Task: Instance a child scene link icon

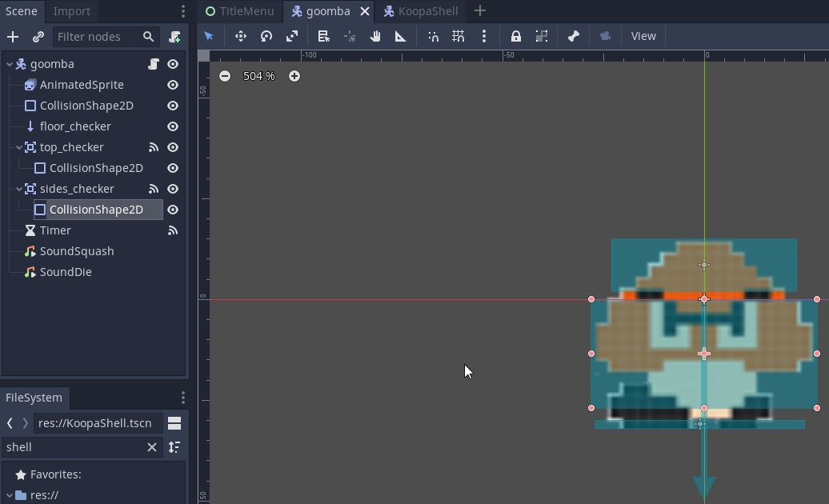Action: (38, 37)
